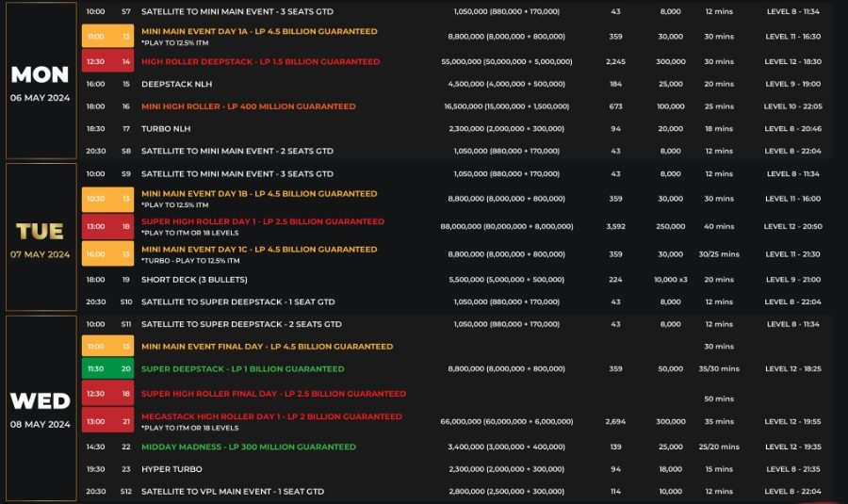Click the orange 16:00 badge on Tuesday

[x=95, y=254]
